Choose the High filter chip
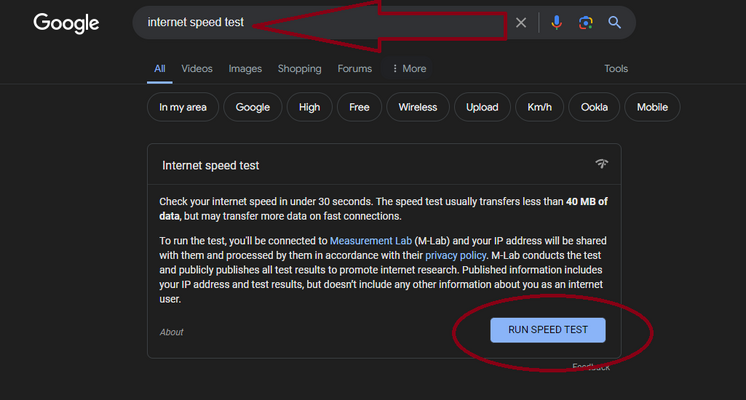This screenshot has height=400, width=746. point(309,107)
